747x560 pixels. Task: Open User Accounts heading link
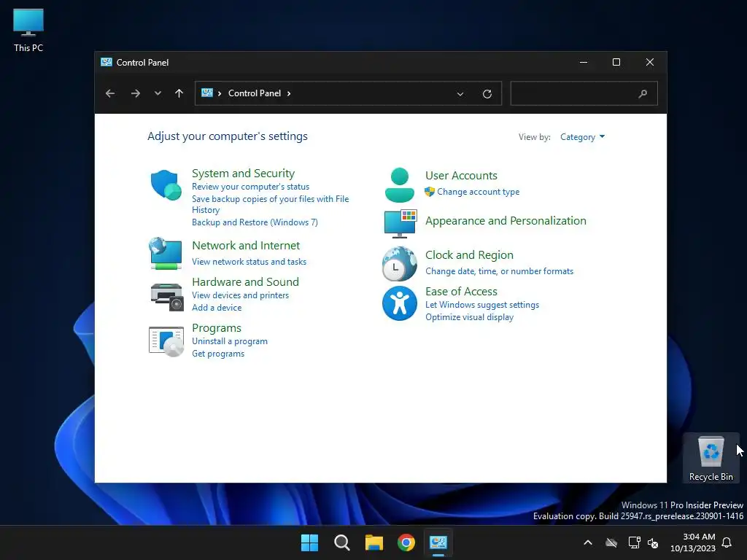point(461,175)
